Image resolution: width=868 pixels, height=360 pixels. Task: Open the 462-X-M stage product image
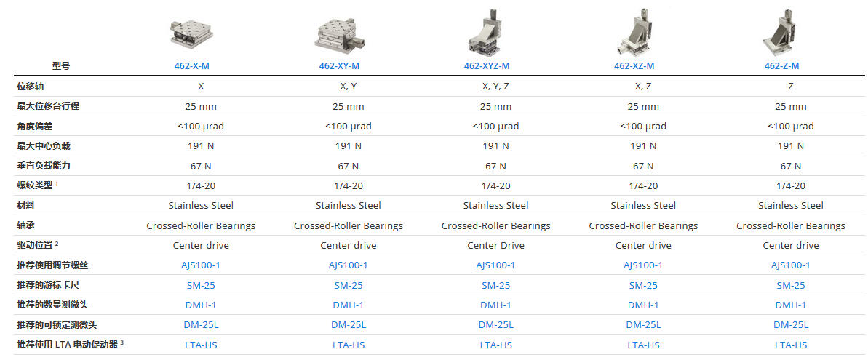click(191, 34)
